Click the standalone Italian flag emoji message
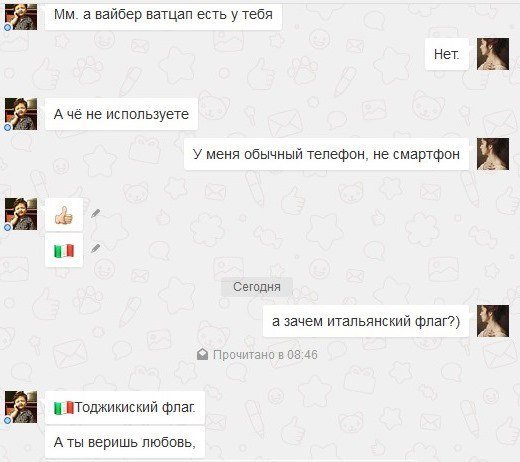 coord(64,251)
